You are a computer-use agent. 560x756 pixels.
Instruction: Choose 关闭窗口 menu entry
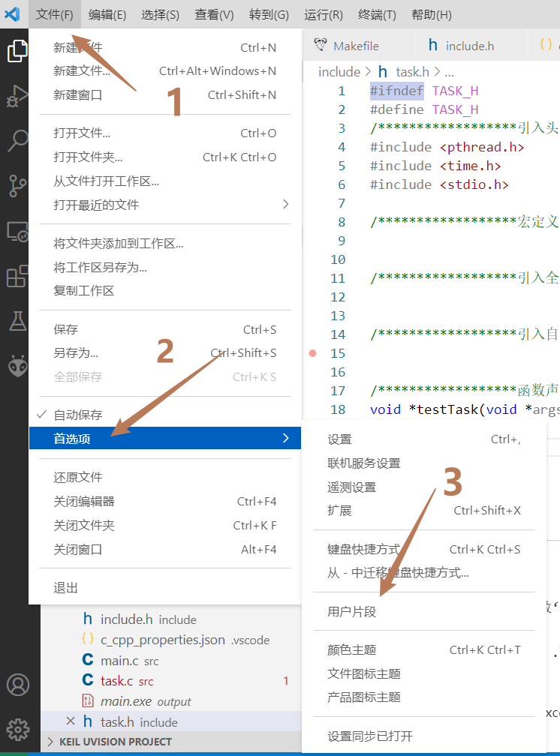click(x=164, y=550)
